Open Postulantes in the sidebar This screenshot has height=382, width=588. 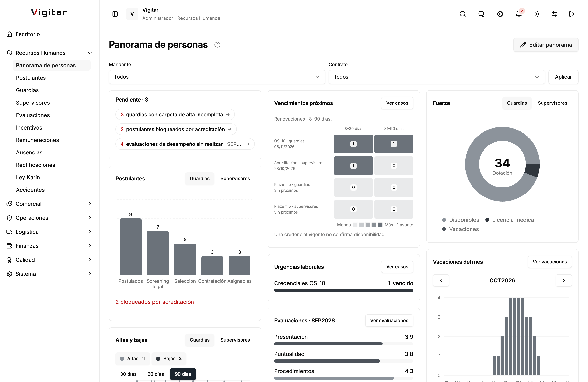point(52,78)
